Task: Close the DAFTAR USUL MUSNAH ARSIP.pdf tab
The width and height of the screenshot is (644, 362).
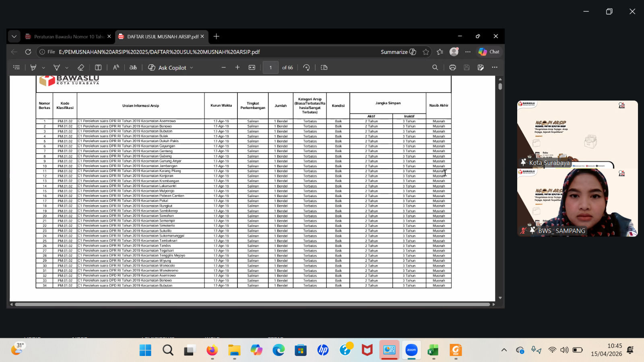Action: [202, 37]
